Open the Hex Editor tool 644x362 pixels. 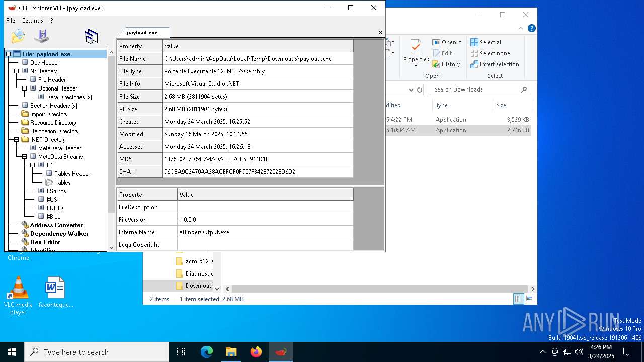click(46, 242)
